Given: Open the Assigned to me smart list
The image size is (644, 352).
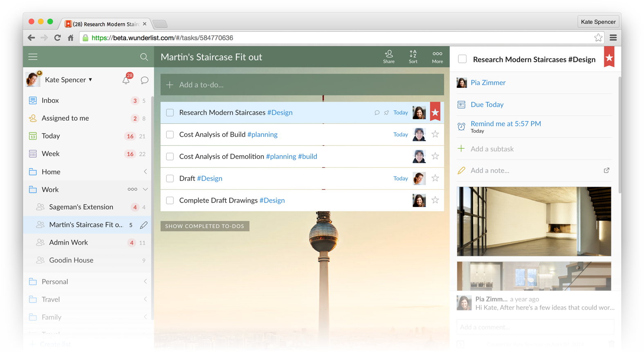Looking at the screenshot, I should click(x=65, y=118).
